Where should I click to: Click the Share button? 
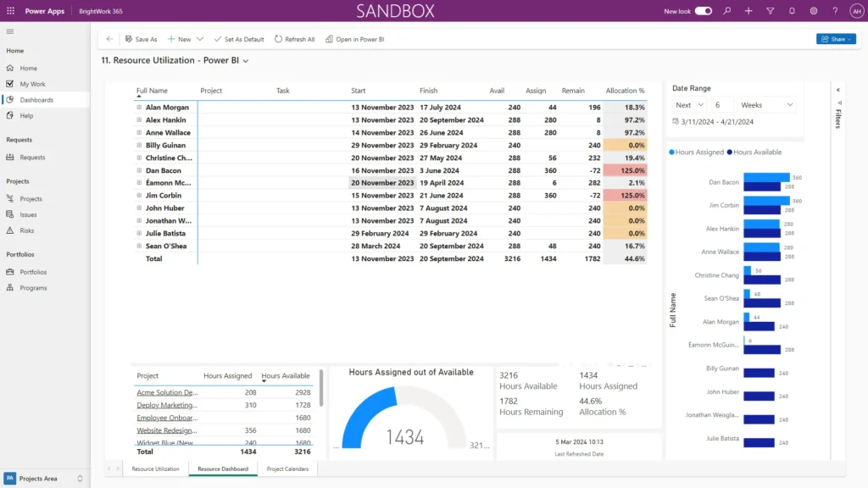(835, 39)
